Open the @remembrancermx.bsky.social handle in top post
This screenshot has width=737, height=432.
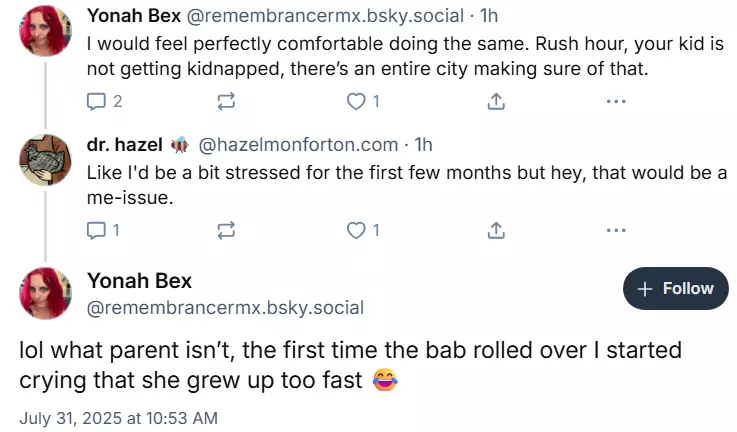(325, 16)
